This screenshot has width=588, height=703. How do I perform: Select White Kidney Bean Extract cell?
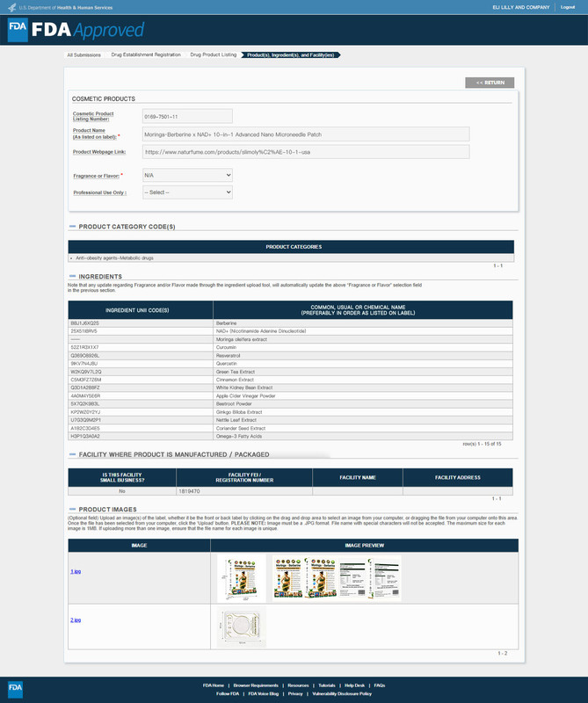tap(363, 388)
